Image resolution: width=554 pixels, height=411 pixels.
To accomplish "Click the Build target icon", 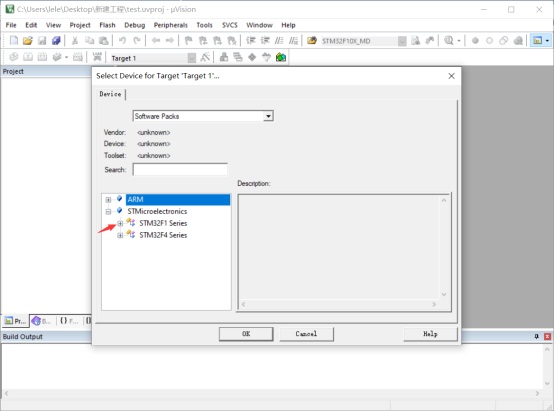I will coord(28,57).
